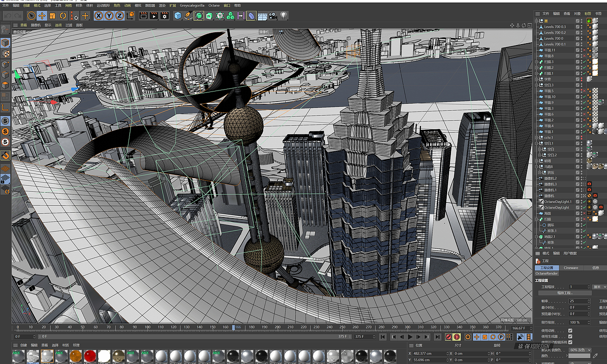The image size is (607, 364).
Task: Toggle the Autokey button beside Record
Action: (x=457, y=337)
